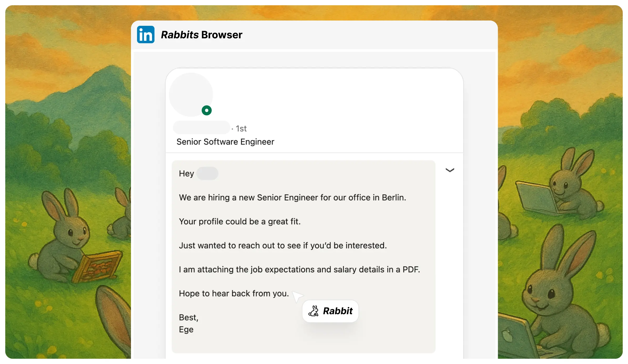The image size is (628, 364).
Task: Click the green online status indicator
Action: click(207, 110)
